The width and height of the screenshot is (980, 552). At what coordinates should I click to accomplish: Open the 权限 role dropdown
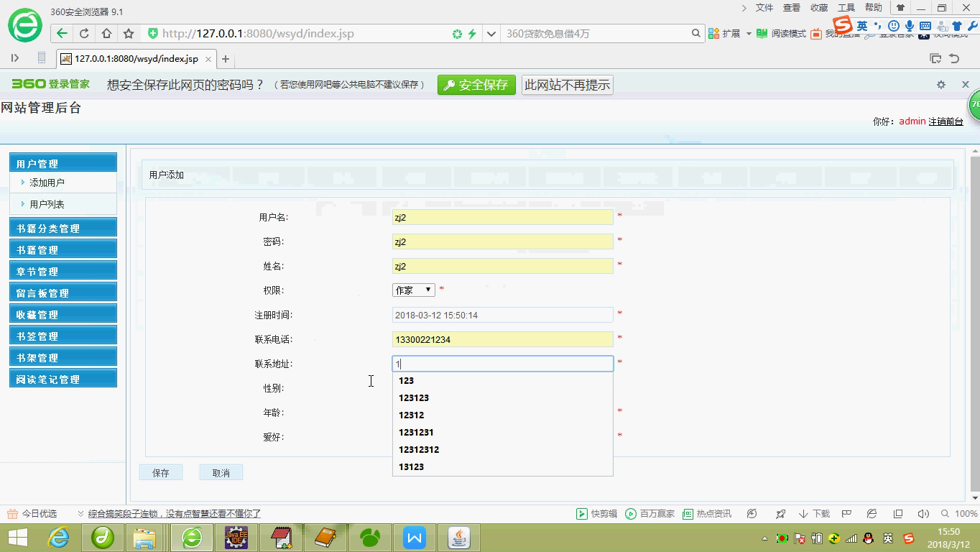tap(414, 290)
